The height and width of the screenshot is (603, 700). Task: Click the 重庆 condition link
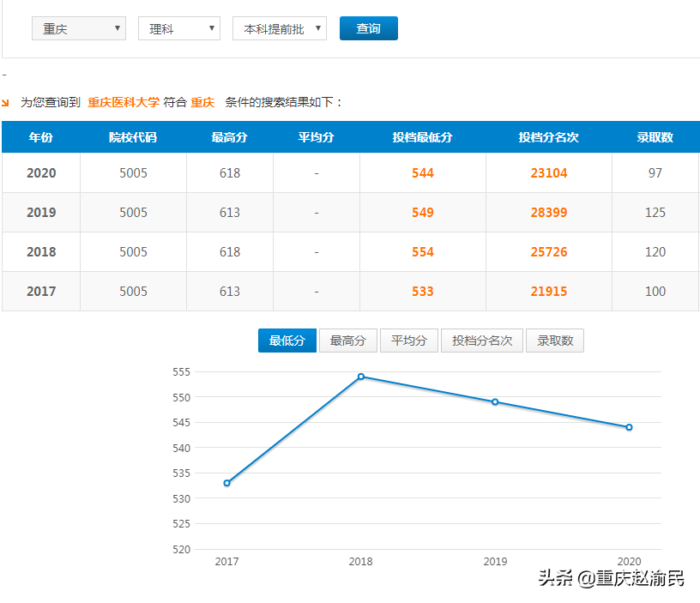(x=201, y=101)
